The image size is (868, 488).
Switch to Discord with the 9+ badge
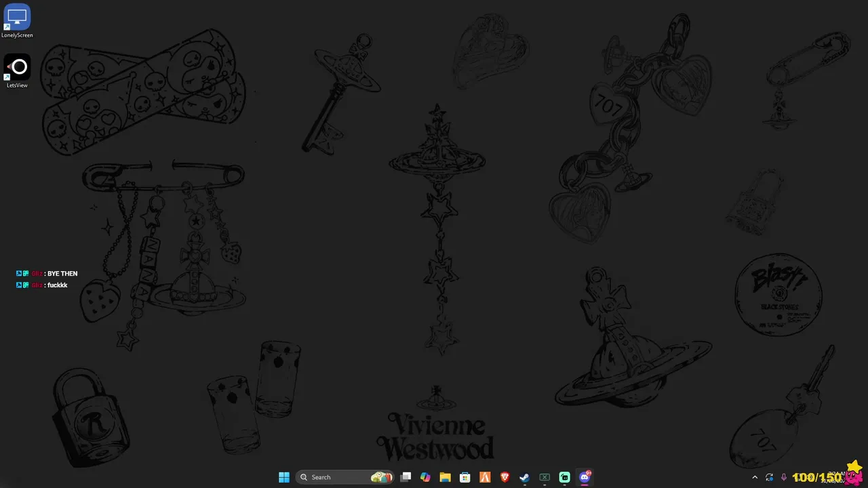(585, 477)
